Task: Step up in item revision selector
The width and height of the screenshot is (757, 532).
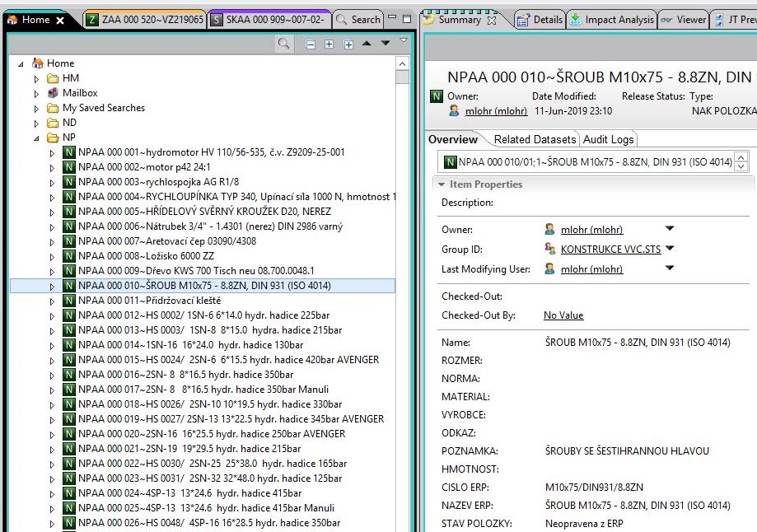Action: point(741,156)
